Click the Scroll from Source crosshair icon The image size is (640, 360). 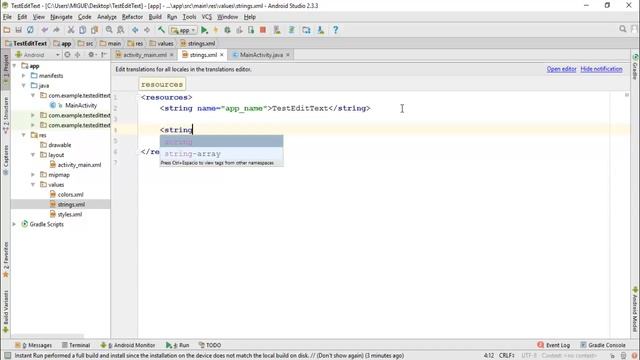[67, 55]
